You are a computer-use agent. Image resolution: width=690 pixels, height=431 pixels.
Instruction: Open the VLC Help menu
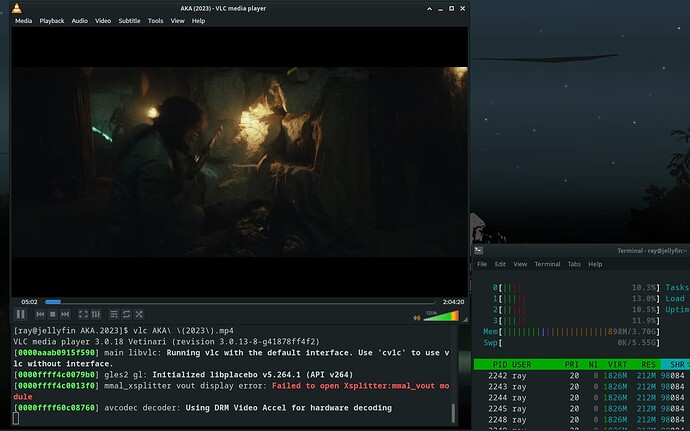[x=198, y=21]
